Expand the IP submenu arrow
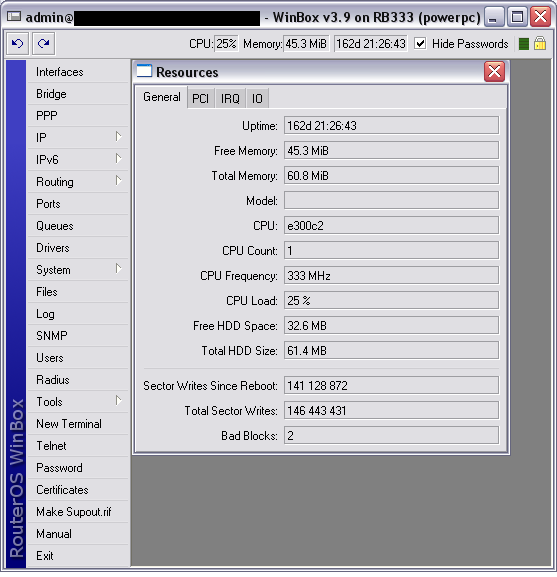 point(118,137)
